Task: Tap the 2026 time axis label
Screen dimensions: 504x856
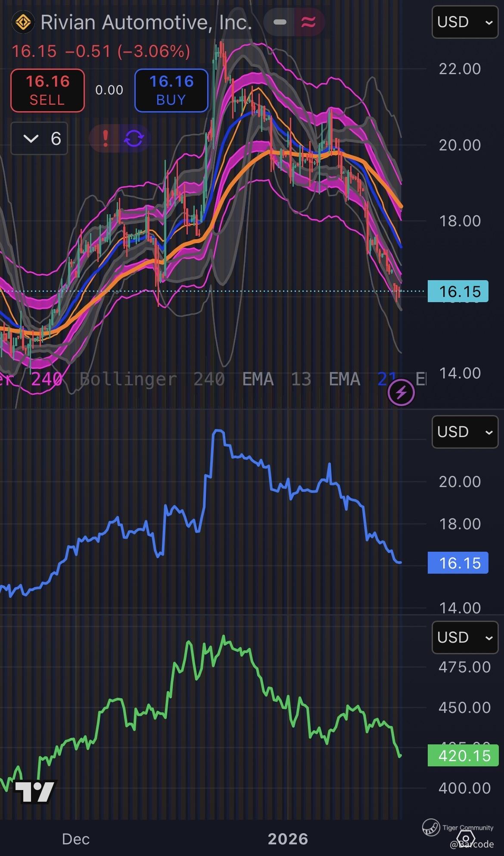Action: (288, 839)
